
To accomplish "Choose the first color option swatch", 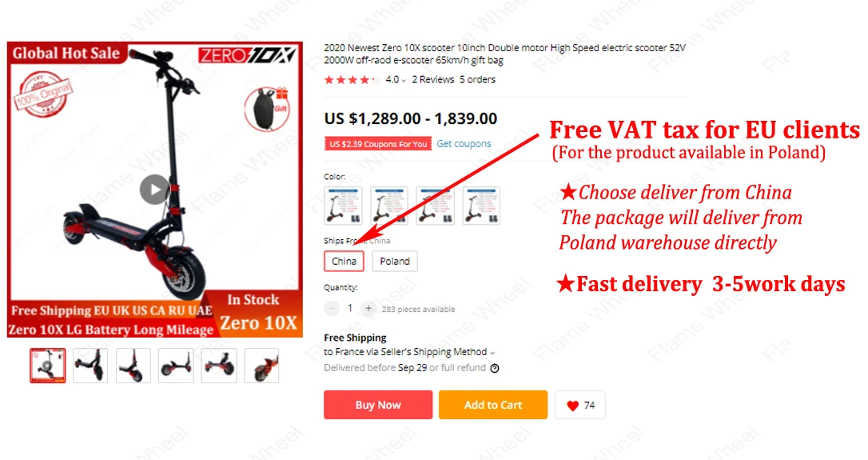I will coord(343,206).
